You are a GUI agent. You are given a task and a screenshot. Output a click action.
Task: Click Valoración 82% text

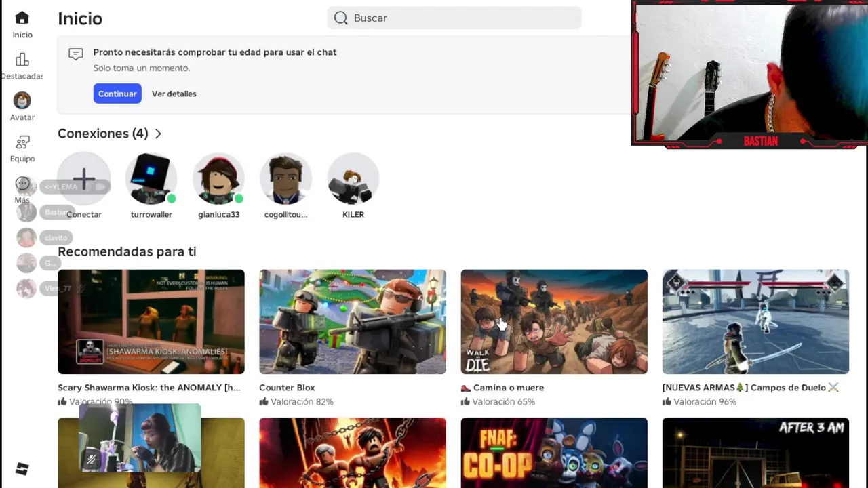tap(302, 402)
